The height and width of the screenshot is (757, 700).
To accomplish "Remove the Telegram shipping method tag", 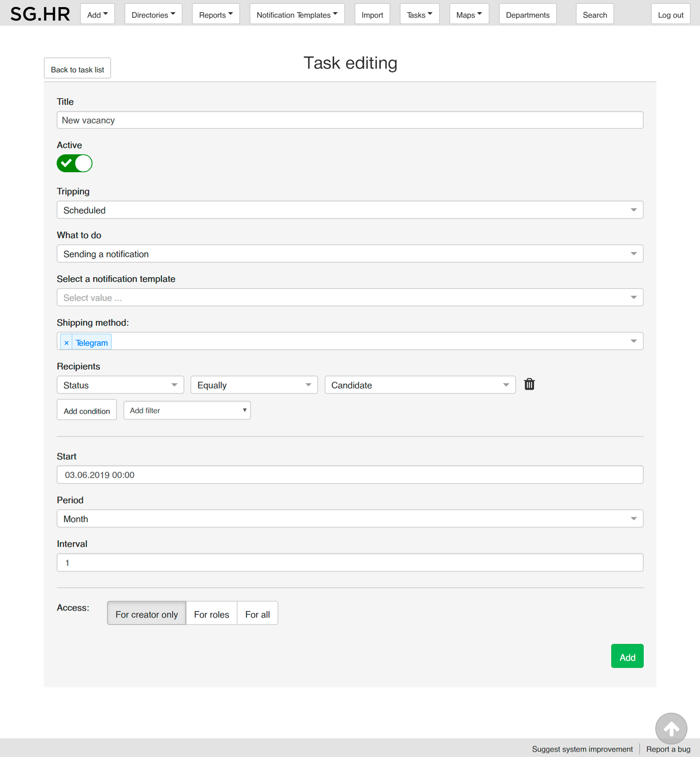I will pyautogui.click(x=66, y=343).
